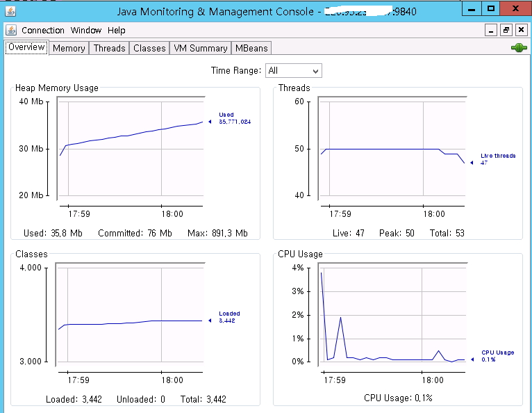The image size is (532, 413).
Task: Open the Window menu
Action: point(86,31)
